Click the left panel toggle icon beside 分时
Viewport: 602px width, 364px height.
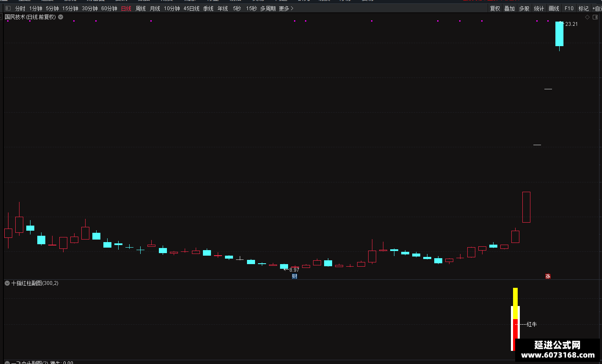[x=8, y=8]
